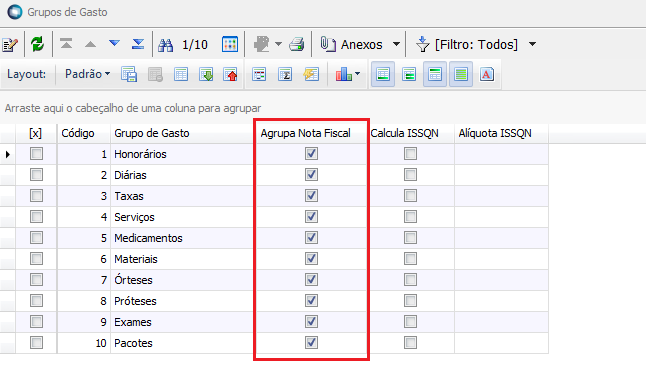Uncheck Agrupa Nota Fiscal for Medicamentos
646x382 pixels.
pyautogui.click(x=311, y=237)
